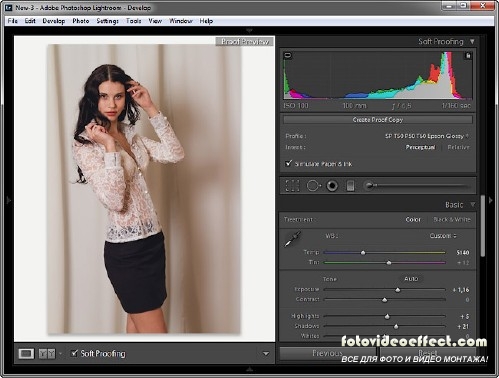The height and width of the screenshot is (378, 499).
Task: Click the Highlights value +5
Action: coord(465,316)
